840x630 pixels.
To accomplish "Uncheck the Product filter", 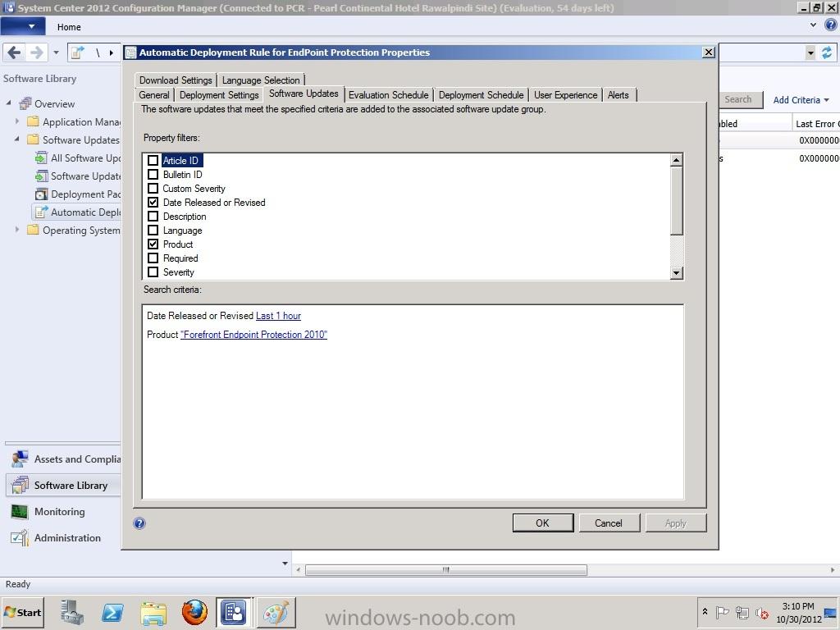I will click(x=153, y=244).
